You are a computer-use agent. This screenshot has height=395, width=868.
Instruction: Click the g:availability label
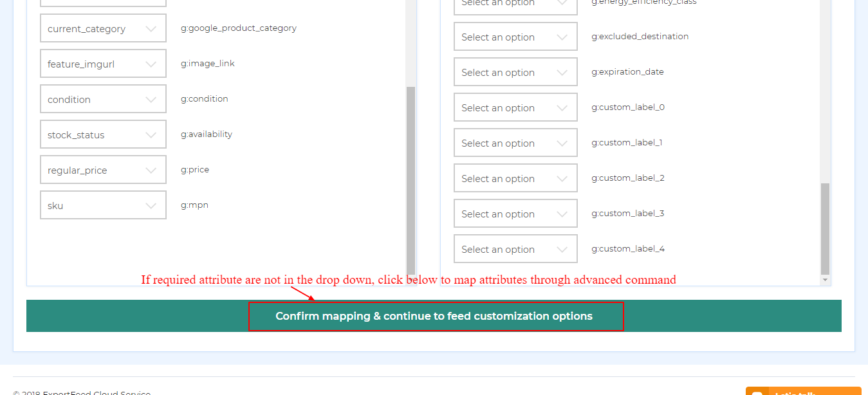point(207,134)
